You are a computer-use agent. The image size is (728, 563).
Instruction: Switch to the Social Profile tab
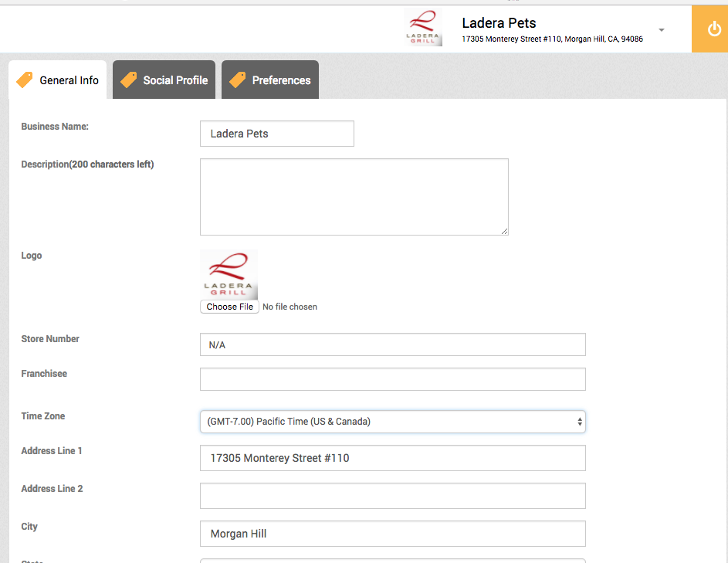click(x=164, y=80)
